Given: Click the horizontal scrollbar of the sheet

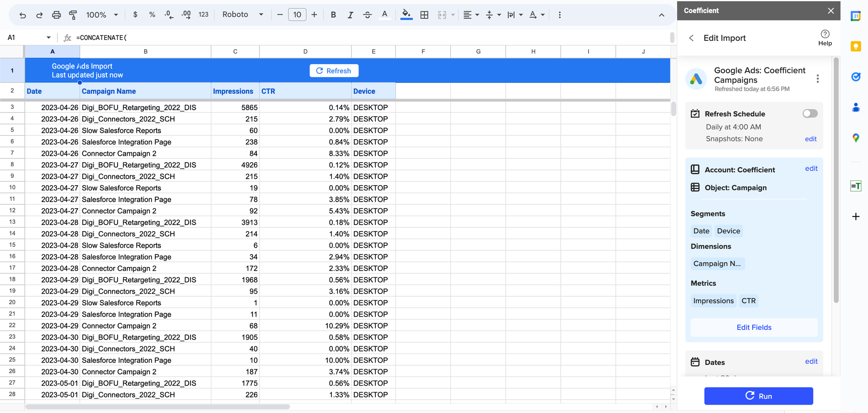Looking at the screenshot, I should pos(158,407).
